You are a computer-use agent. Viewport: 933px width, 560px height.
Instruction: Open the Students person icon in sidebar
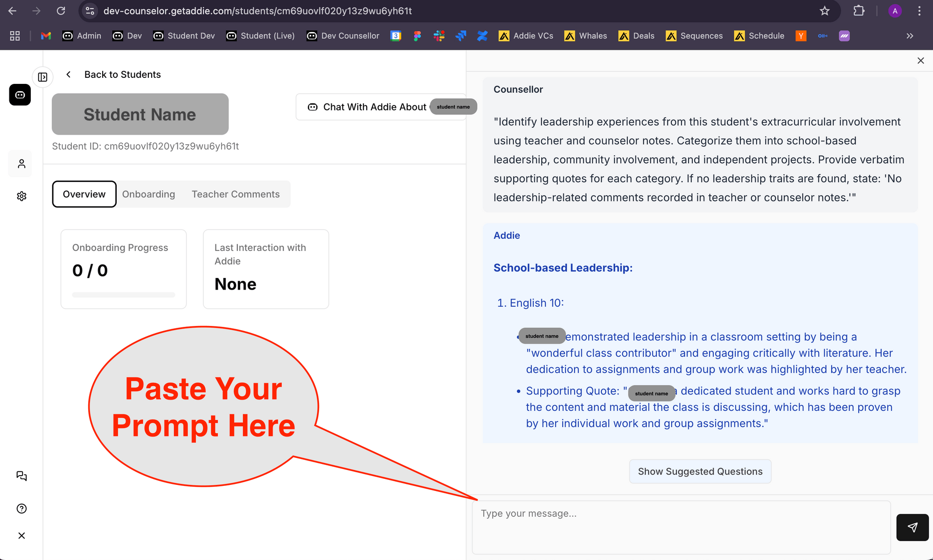21,164
